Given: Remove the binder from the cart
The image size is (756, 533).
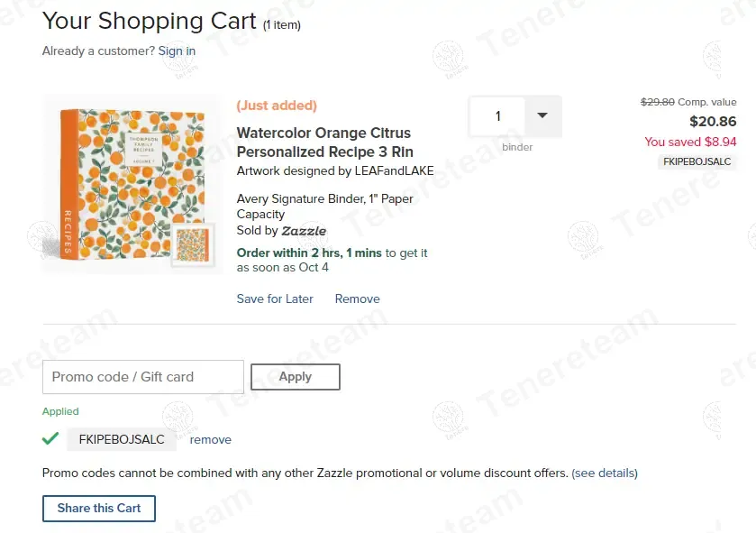Looking at the screenshot, I should (358, 299).
